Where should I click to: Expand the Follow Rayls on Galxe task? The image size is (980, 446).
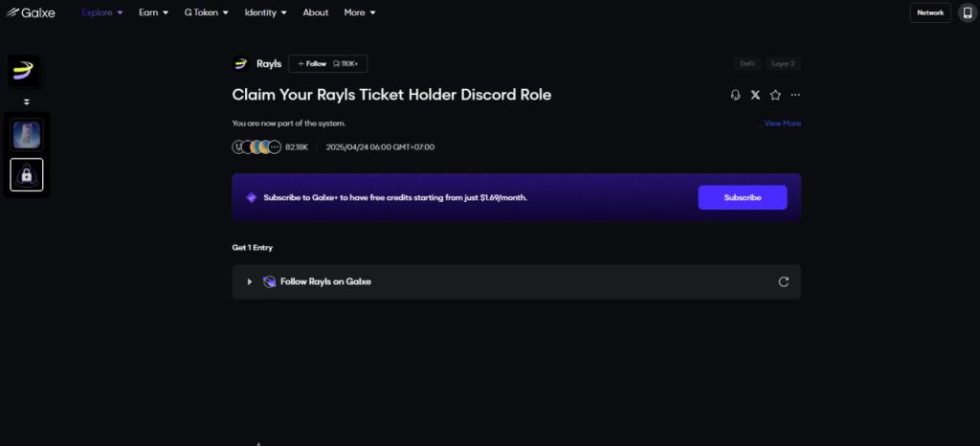[x=250, y=282]
